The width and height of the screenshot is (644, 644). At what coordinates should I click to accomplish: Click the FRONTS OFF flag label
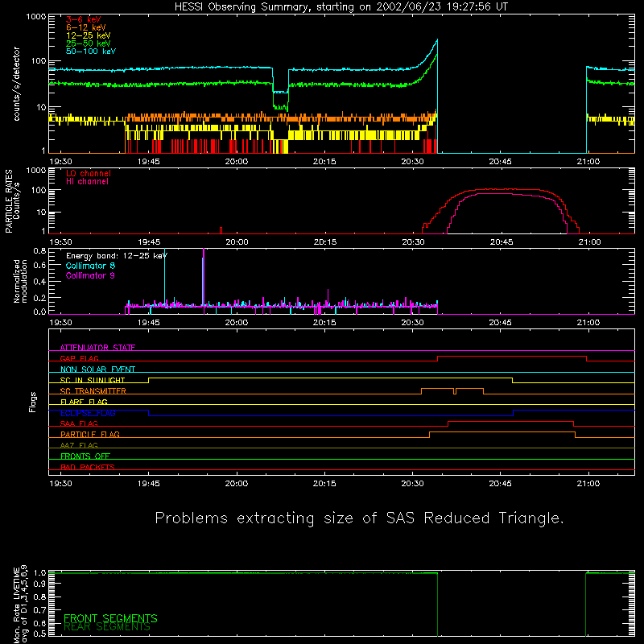tap(85, 456)
